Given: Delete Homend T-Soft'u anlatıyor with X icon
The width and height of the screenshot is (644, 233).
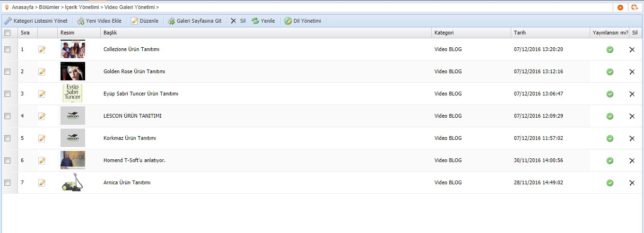Looking at the screenshot, I should (632, 161).
